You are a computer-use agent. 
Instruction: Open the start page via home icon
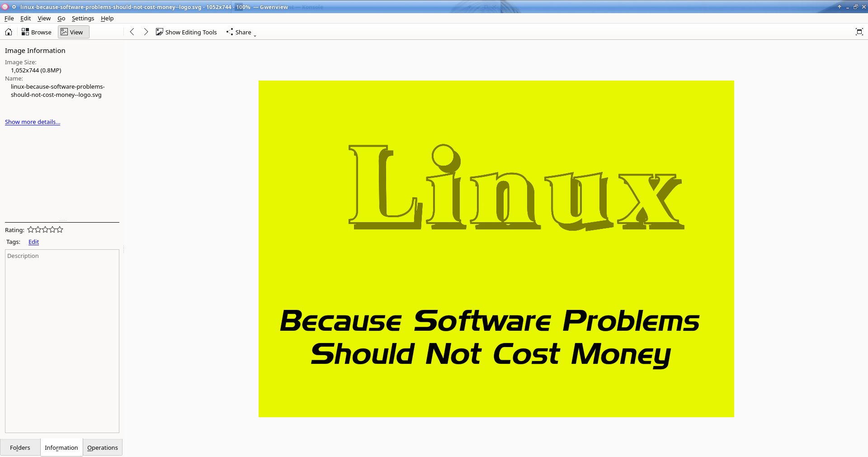[9, 32]
